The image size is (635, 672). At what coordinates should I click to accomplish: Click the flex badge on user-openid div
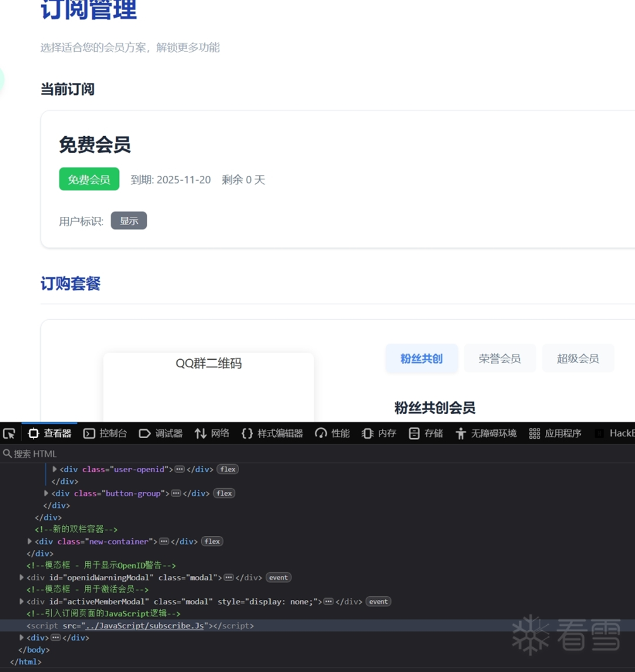pos(228,469)
